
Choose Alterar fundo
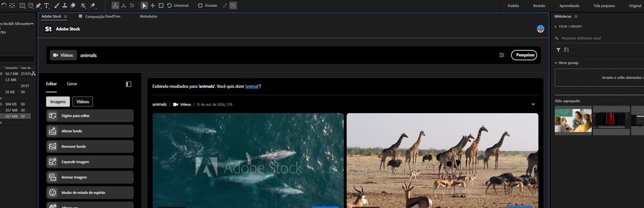click(x=90, y=131)
